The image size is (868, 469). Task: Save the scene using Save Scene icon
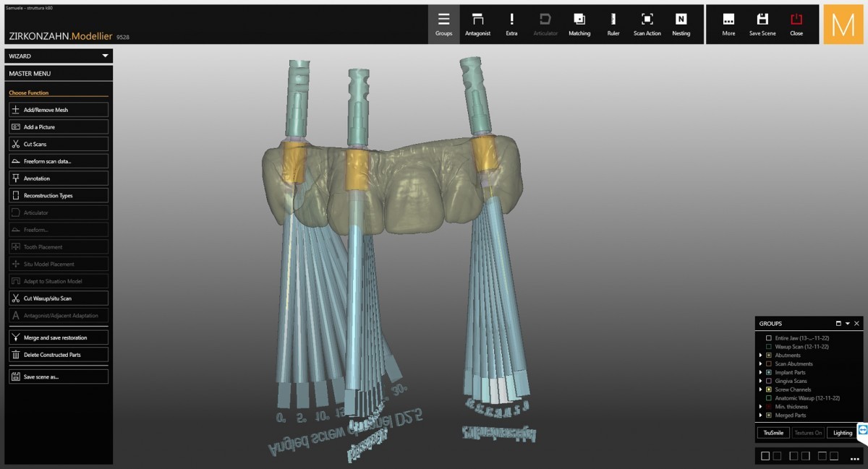(x=762, y=24)
